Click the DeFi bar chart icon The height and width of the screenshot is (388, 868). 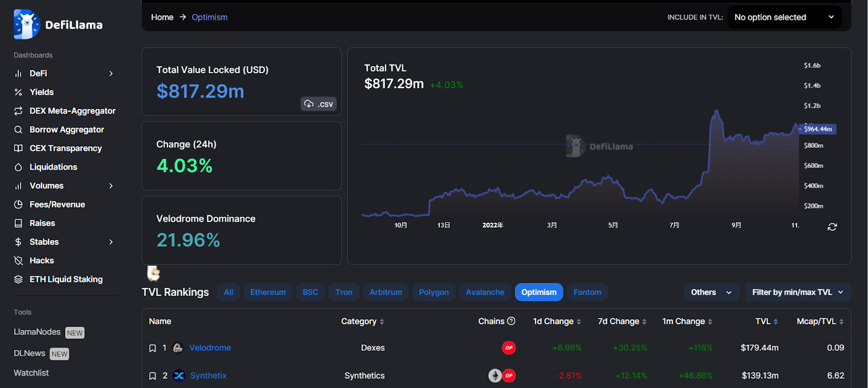[18, 74]
